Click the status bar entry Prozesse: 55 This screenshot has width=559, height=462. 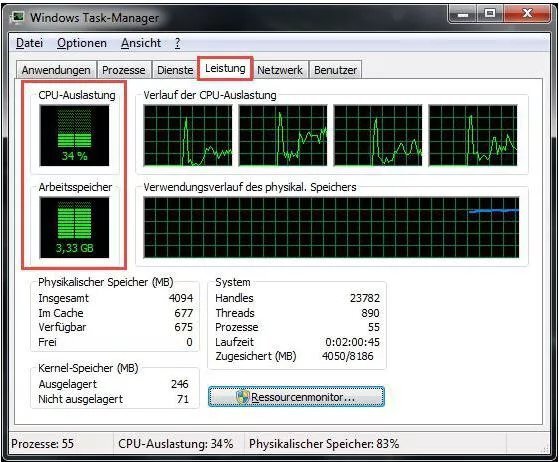[42, 444]
